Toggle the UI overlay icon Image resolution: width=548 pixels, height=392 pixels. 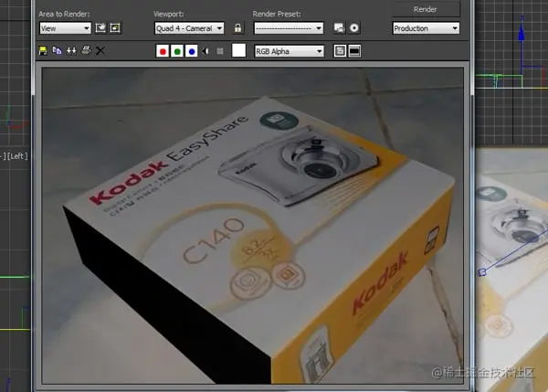click(340, 51)
